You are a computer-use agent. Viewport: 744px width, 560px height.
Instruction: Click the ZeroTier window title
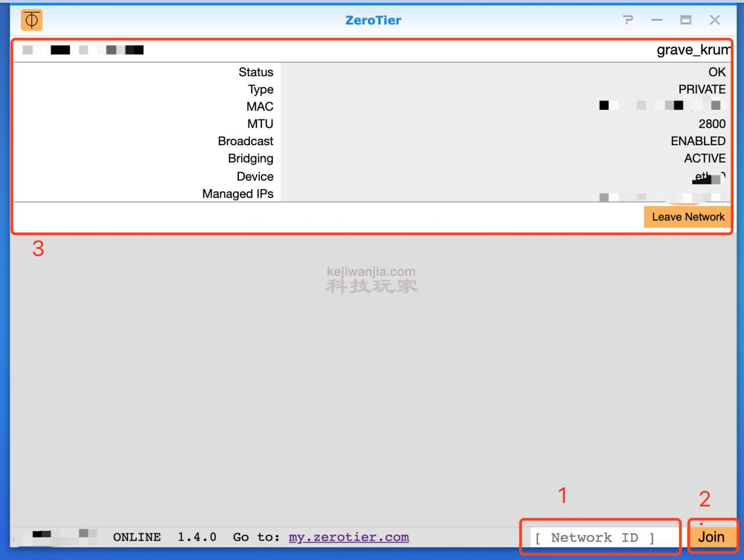[x=373, y=20]
